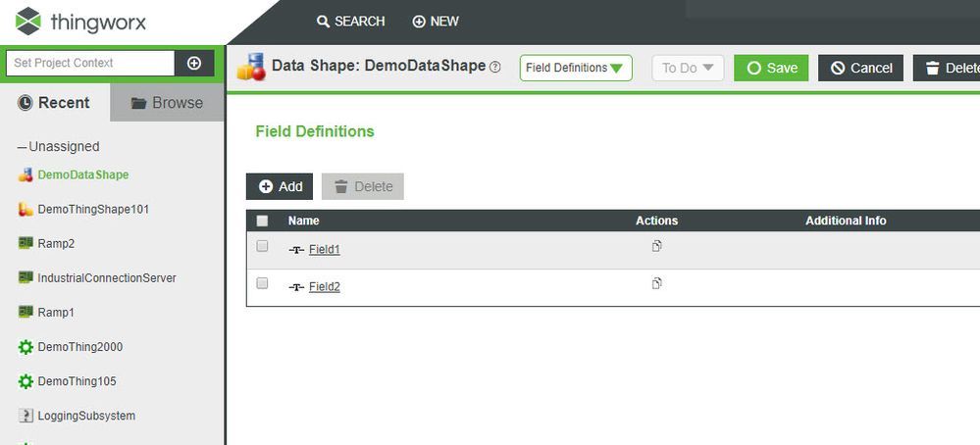Click the LoggingSubsystem question-mark icon
This screenshot has height=445, width=980.
tap(25, 415)
